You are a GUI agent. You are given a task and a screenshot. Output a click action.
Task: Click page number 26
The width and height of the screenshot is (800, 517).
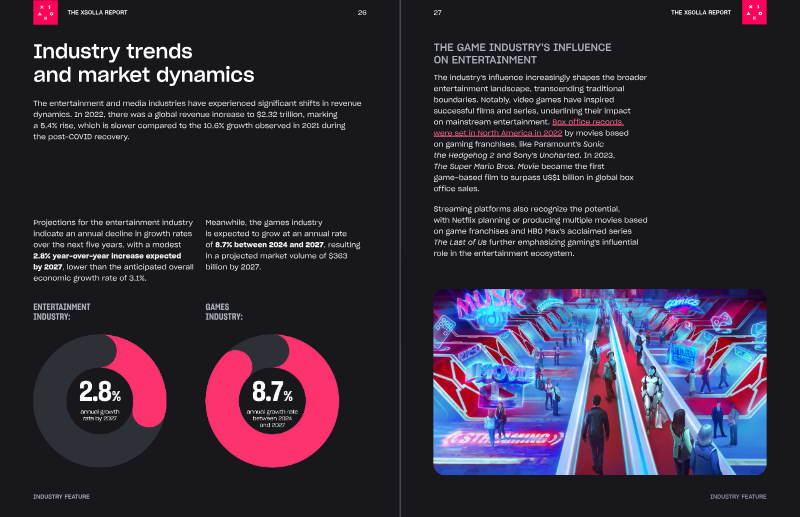(x=362, y=12)
